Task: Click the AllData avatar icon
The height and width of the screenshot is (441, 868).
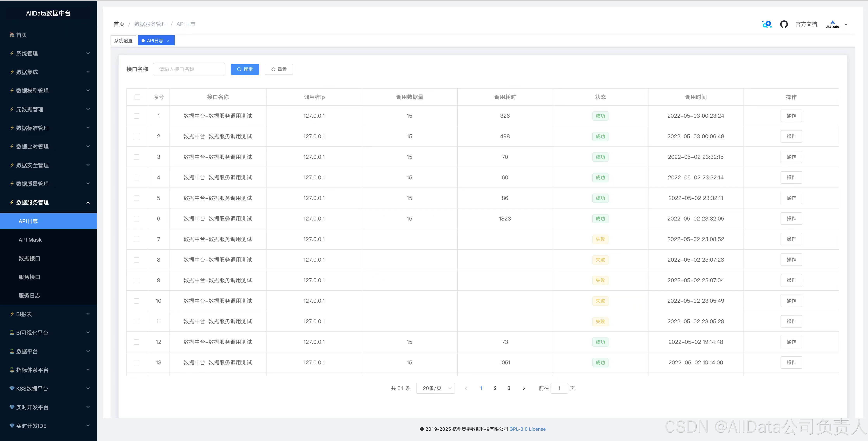Action: pyautogui.click(x=832, y=24)
